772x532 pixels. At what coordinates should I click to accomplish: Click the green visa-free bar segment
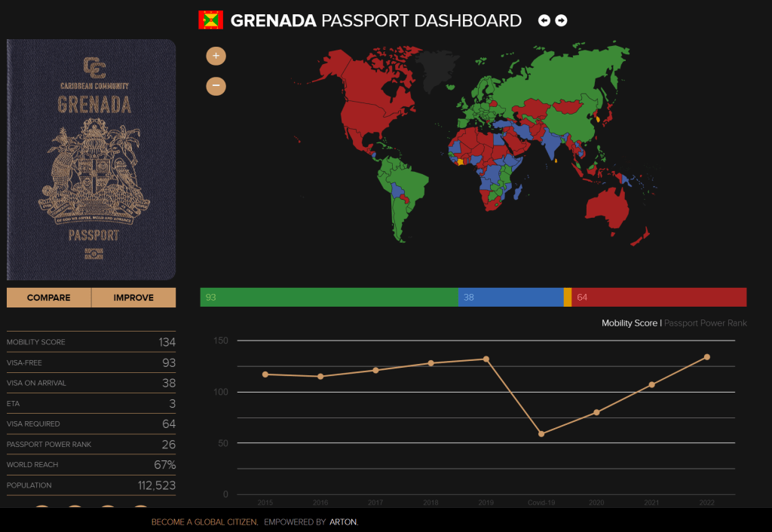pos(329,298)
